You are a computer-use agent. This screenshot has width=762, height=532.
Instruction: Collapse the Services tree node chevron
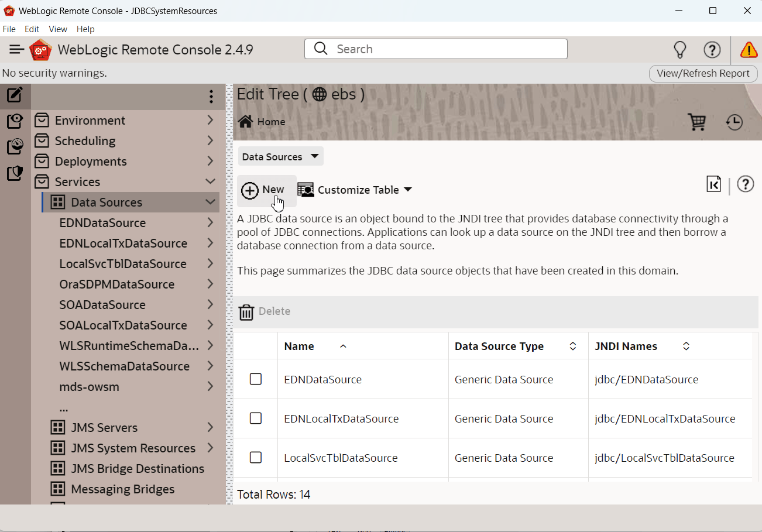pos(210,182)
